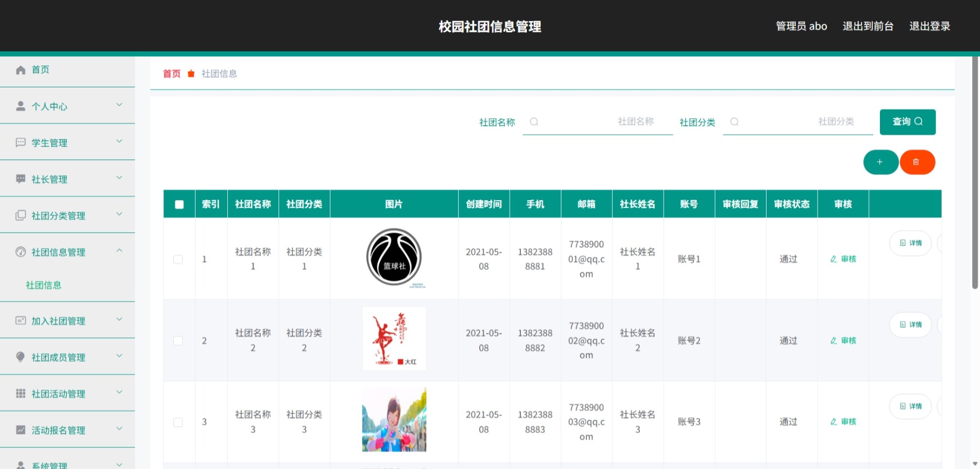Select 退出登录 in the top bar
This screenshot has width=980, height=469.
(929, 26)
